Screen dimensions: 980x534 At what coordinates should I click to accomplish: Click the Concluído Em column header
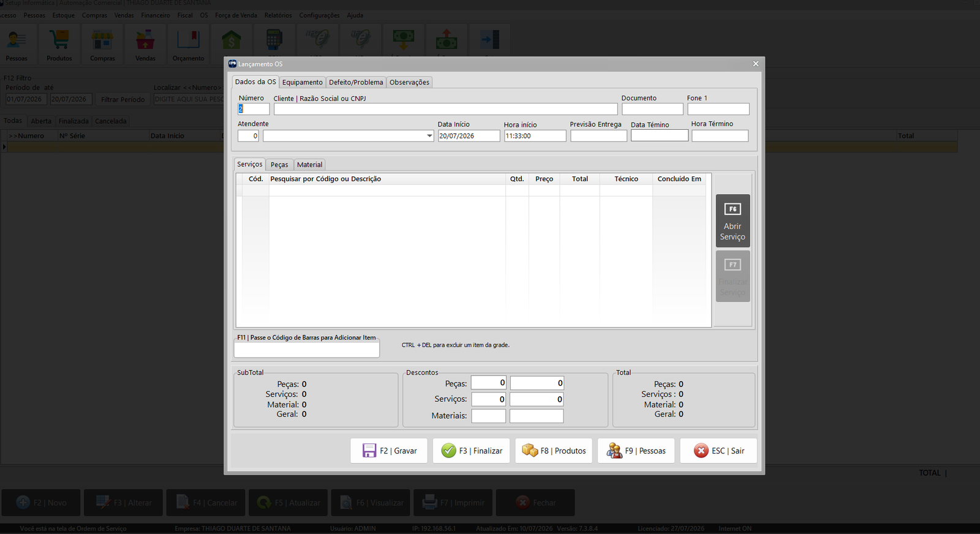tap(679, 179)
